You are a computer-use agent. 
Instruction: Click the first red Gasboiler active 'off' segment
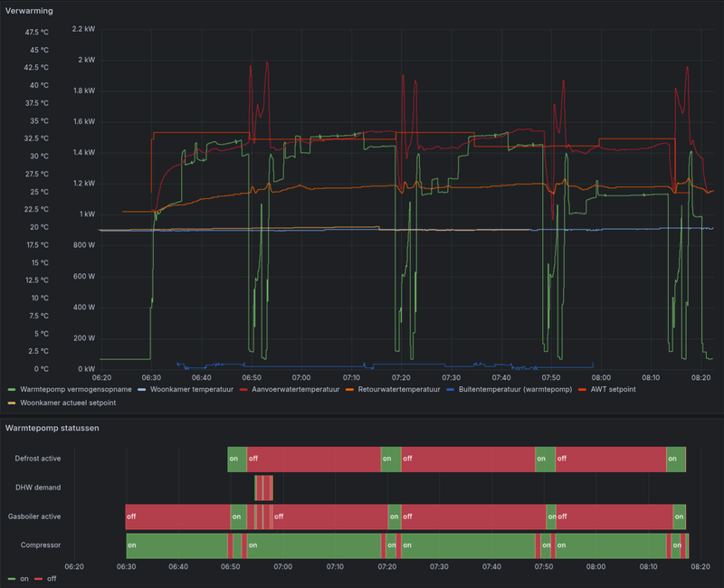(x=177, y=517)
